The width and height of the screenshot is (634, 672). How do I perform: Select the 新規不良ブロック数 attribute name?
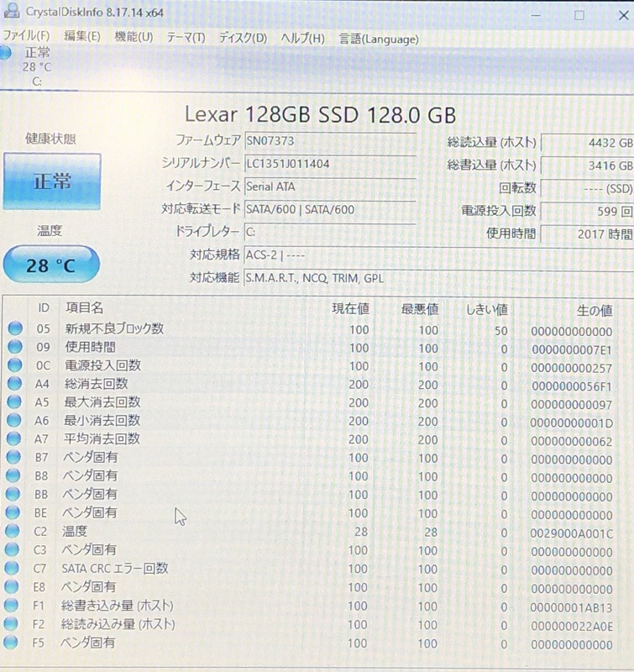coord(114,328)
